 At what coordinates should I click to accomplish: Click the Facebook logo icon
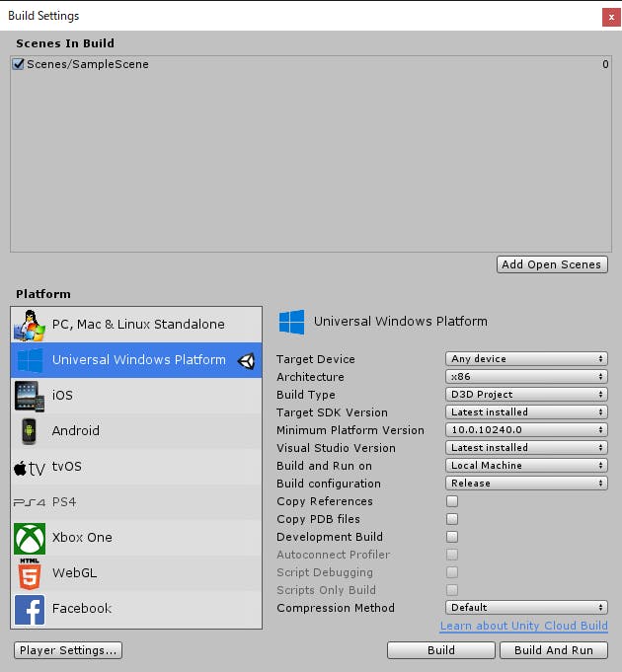point(30,610)
